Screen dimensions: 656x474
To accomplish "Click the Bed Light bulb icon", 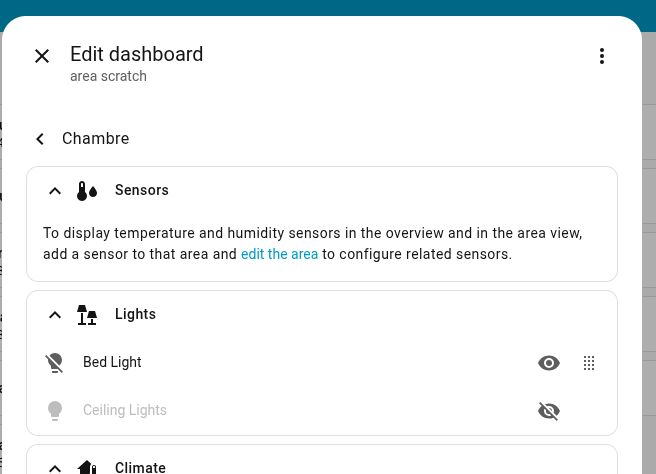I will pos(55,362).
